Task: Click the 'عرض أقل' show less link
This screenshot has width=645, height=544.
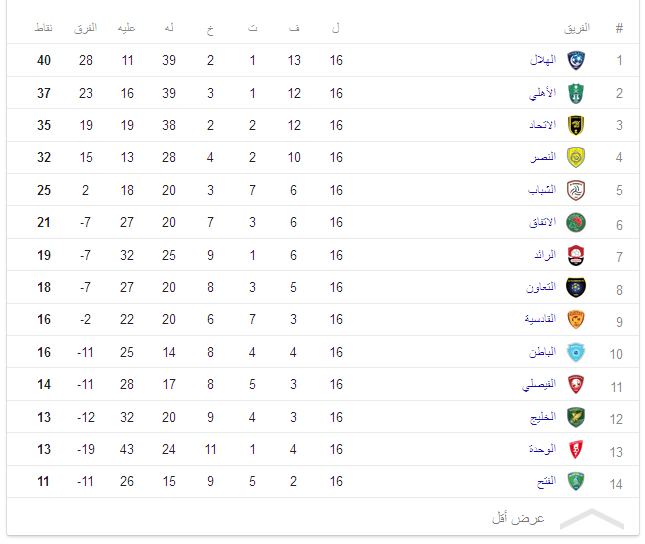Action: coord(518,518)
